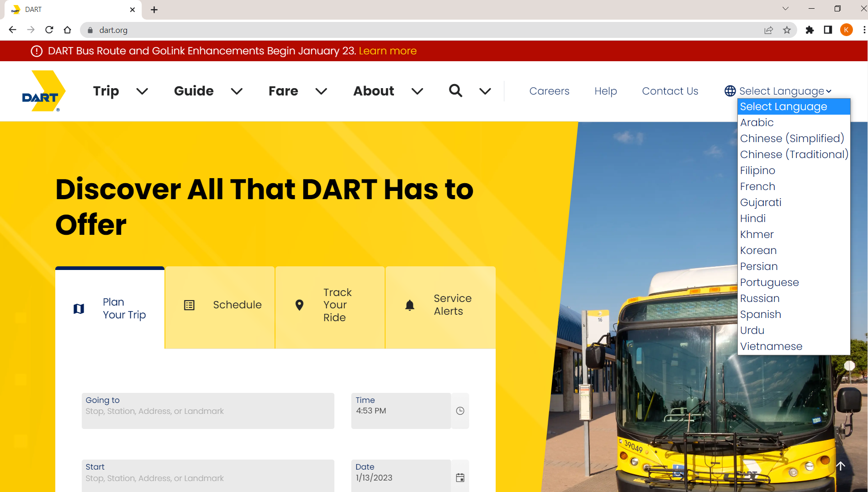
Task: Click the Going to destination field
Action: [208, 411]
